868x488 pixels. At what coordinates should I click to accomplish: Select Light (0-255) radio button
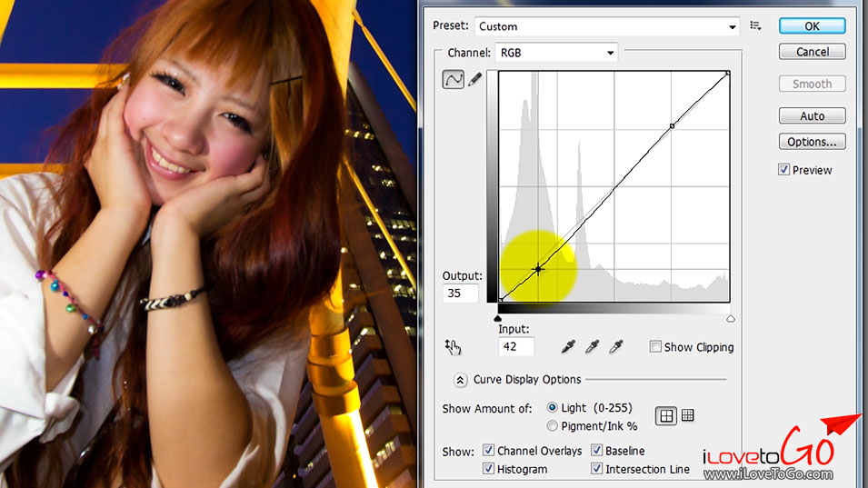point(552,407)
